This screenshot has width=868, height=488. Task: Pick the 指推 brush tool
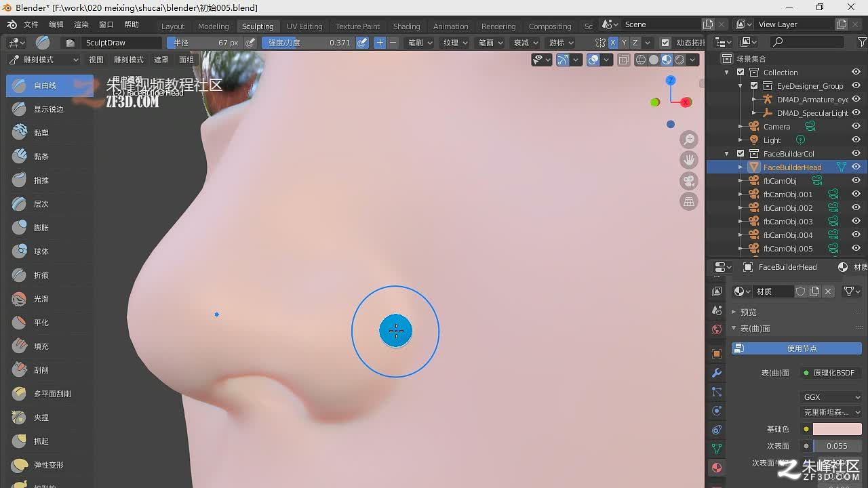tap(50, 180)
